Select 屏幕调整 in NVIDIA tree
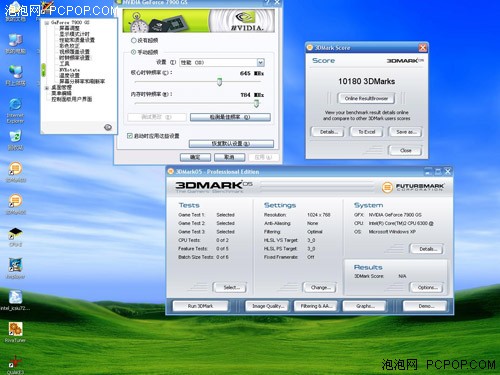Screen dimensions: 500x375 pos(69,28)
